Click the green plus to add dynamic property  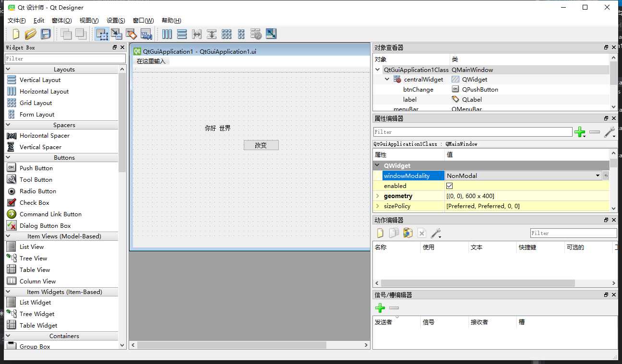point(580,132)
